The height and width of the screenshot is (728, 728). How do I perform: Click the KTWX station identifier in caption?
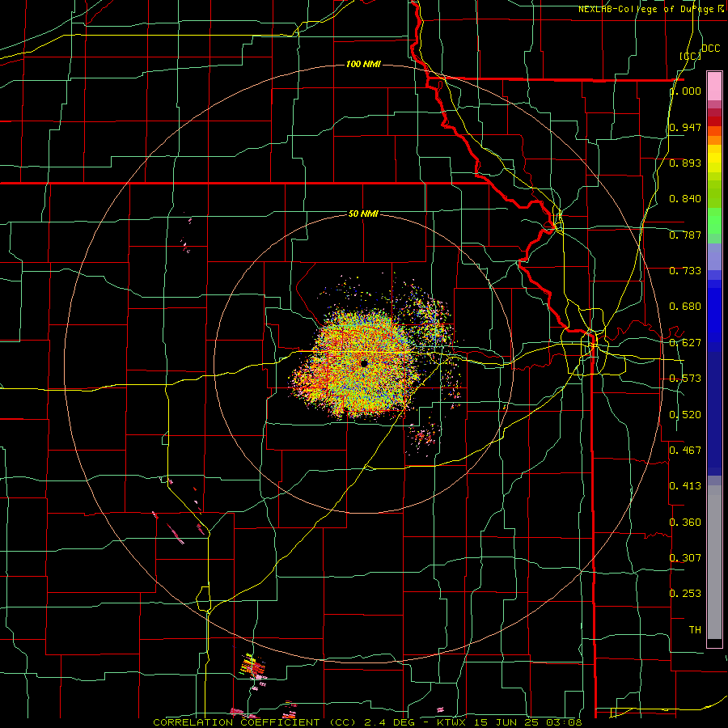click(451, 722)
